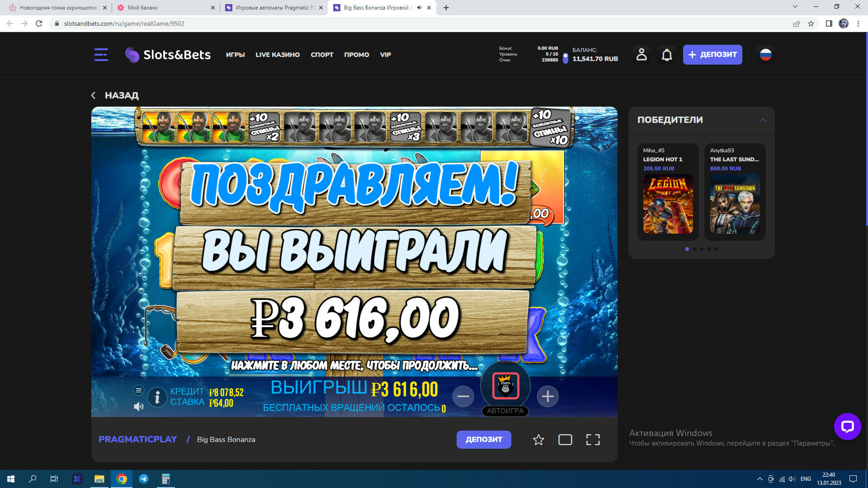Open the game info button
This screenshot has width=868, height=488.
pos(157,397)
